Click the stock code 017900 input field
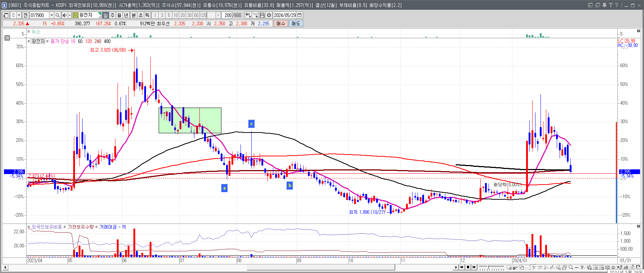The image size is (644, 273). 39,15
